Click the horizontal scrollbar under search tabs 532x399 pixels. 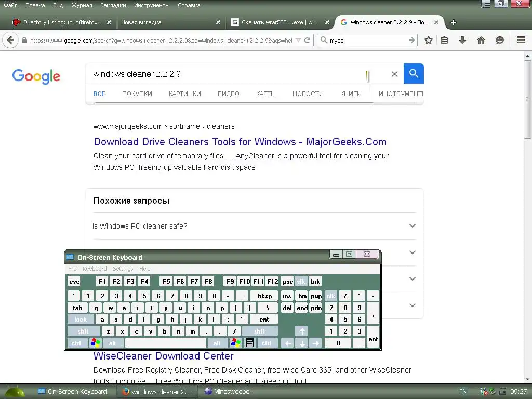pyautogui.click(x=234, y=104)
